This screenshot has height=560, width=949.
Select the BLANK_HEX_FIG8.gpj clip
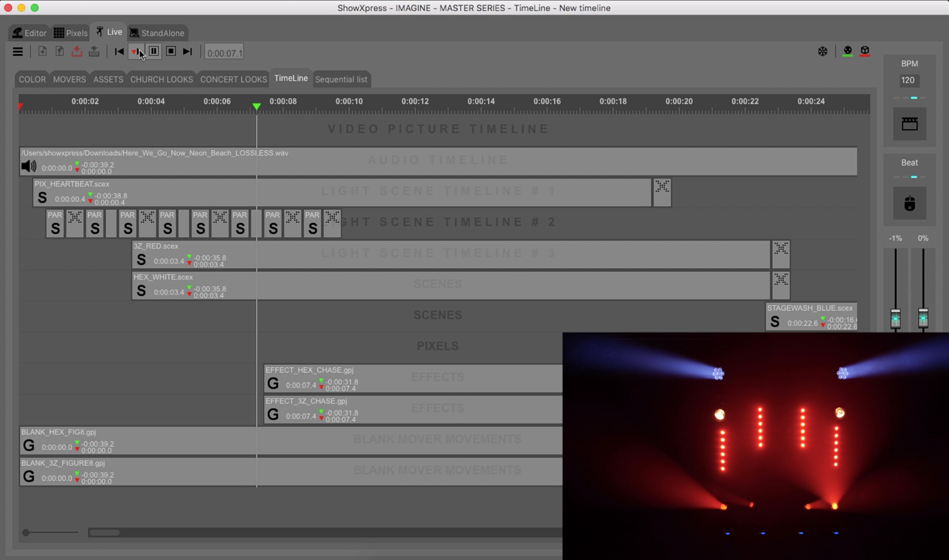pos(291,441)
